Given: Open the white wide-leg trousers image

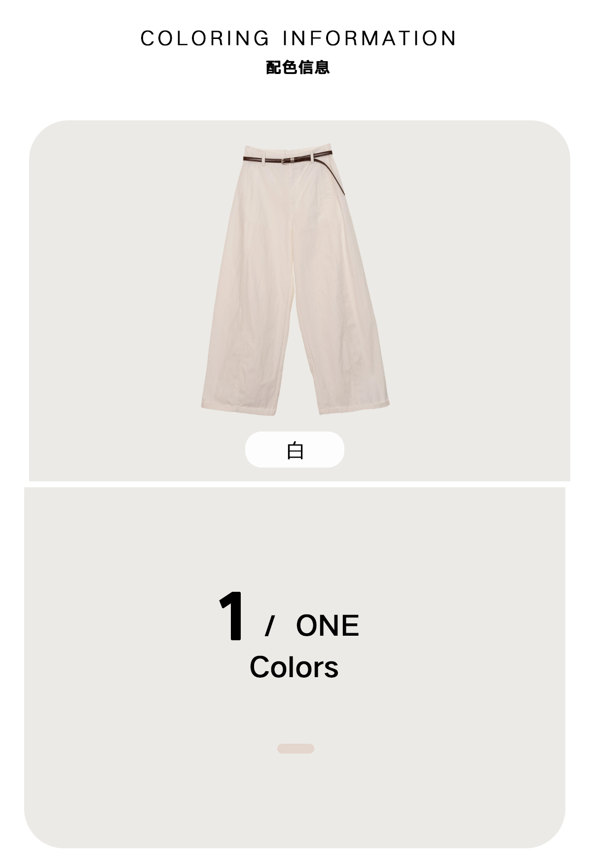Looking at the screenshot, I should pyautogui.click(x=295, y=280).
